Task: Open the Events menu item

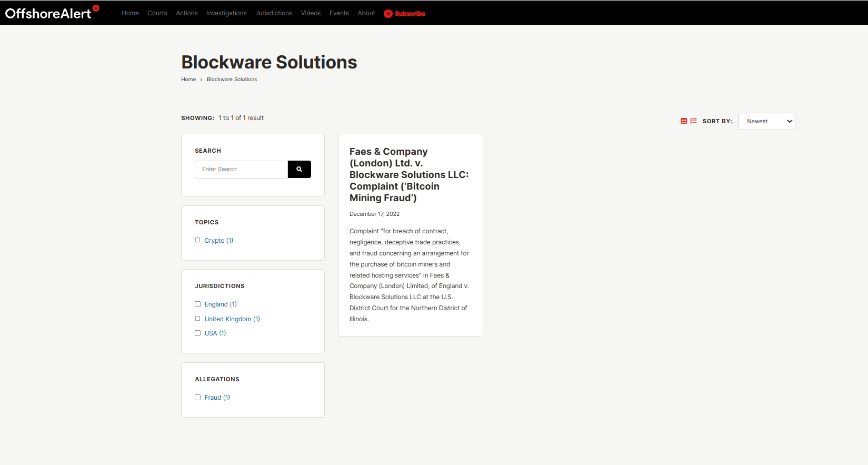Action: [x=339, y=13]
